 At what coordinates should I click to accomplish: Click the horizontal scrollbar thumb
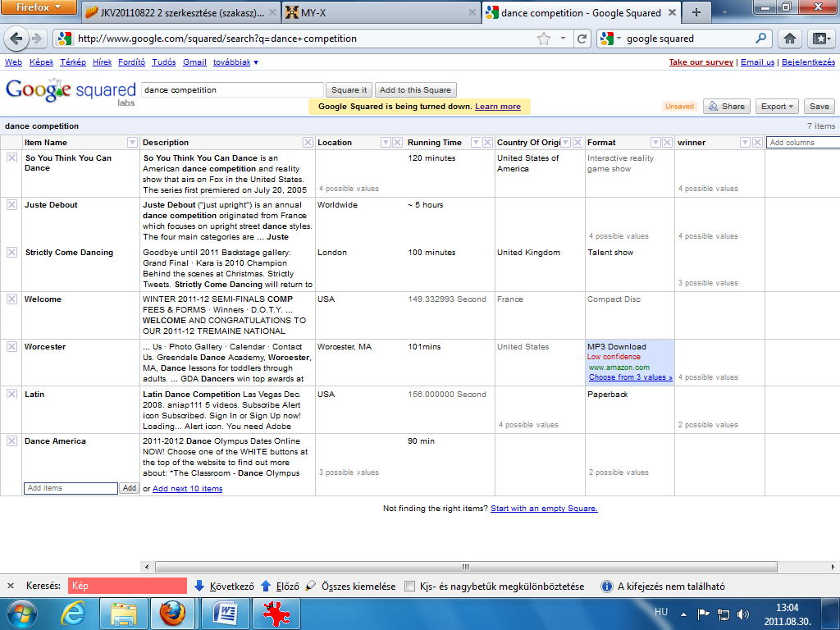(466, 567)
